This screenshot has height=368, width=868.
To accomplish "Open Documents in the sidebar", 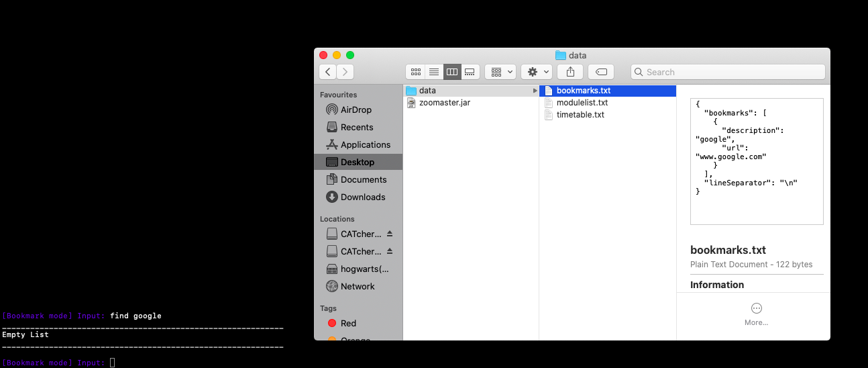I will [358, 179].
